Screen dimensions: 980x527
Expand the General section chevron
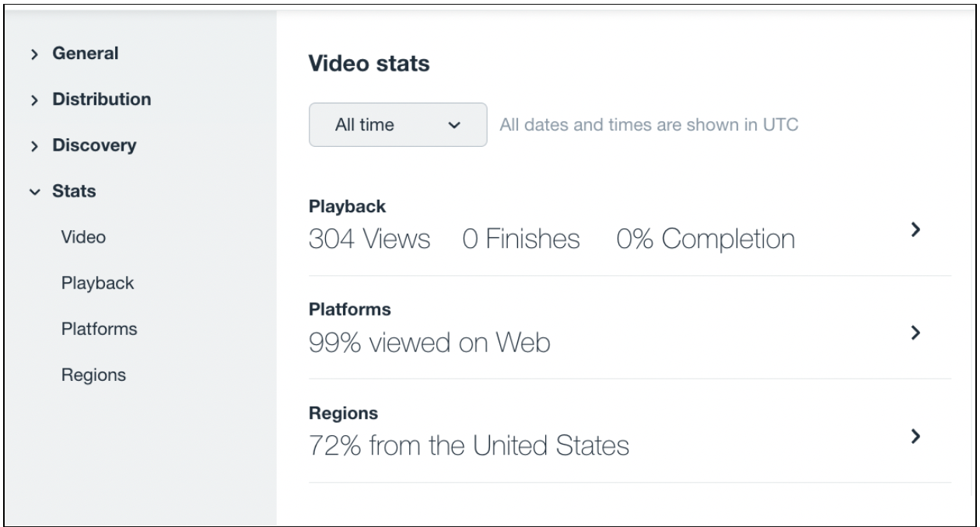[x=34, y=54]
